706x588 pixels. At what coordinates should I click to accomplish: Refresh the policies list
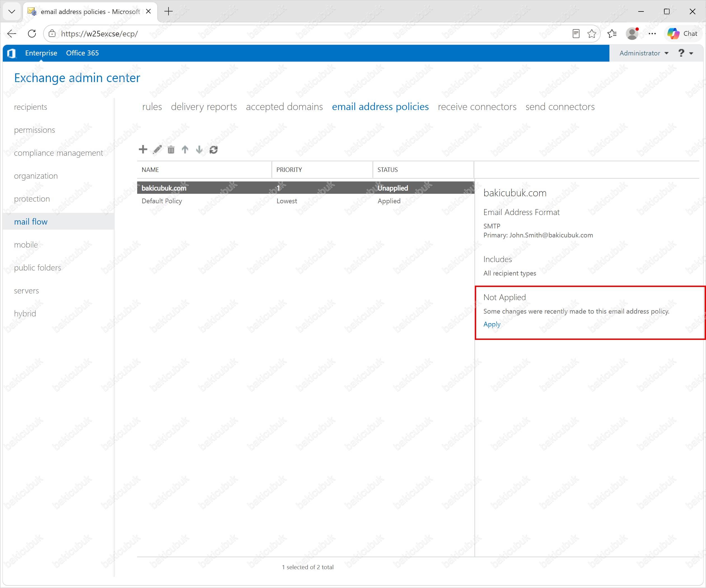tap(214, 149)
